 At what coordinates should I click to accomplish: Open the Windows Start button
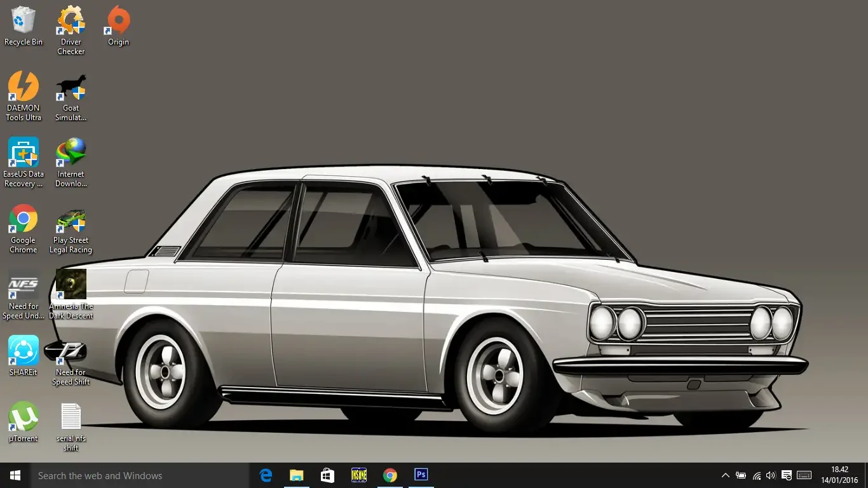tap(15, 475)
